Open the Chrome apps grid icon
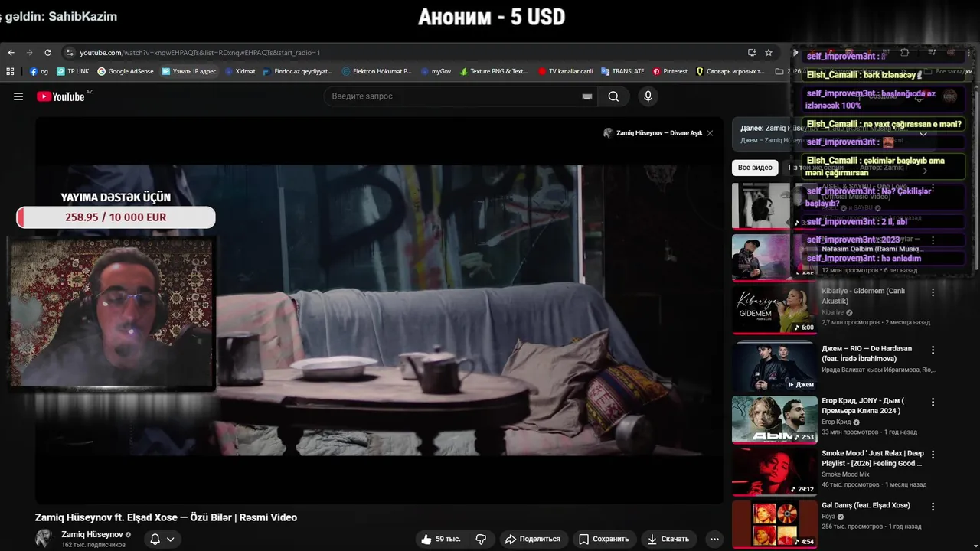Screen dimensions: 980x551 point(10,71)
